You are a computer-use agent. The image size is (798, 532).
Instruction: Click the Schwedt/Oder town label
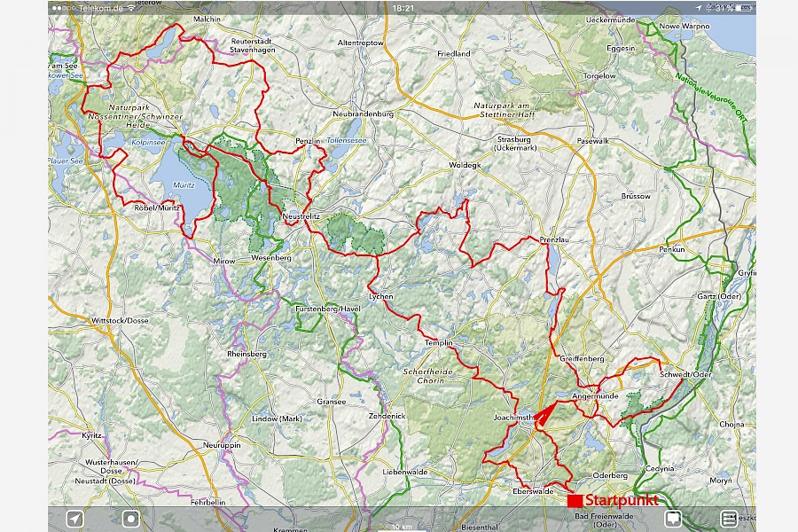tap(685, 374)
